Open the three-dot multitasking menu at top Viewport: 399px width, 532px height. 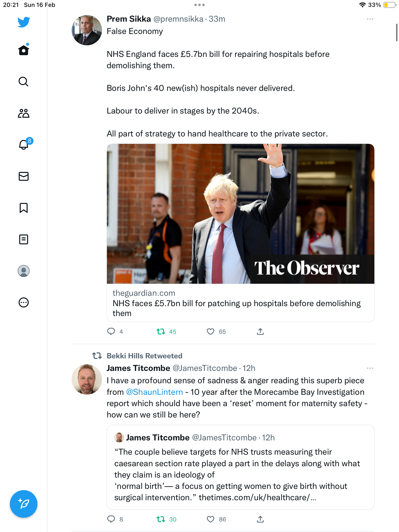pos(199,5)
